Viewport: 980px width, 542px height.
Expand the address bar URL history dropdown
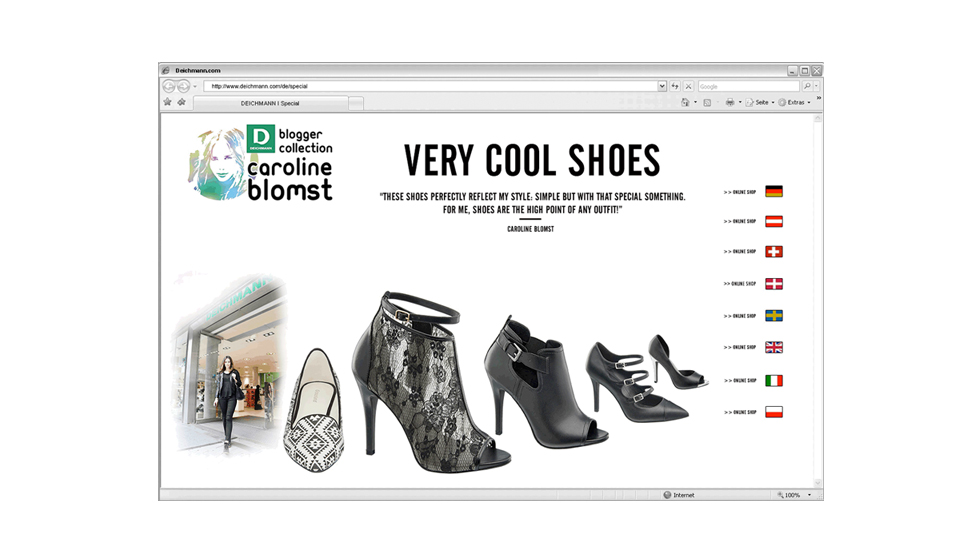coord(662,86)
